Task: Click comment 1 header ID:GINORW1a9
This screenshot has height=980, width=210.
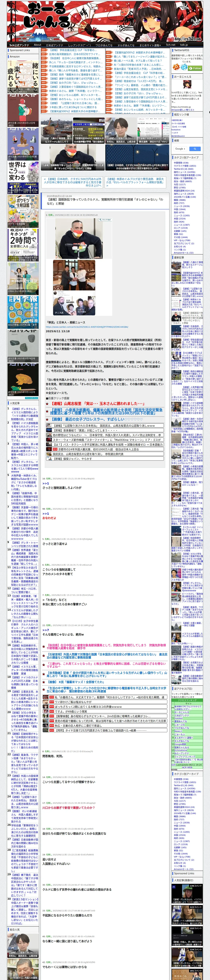Action: click(72, 215)
